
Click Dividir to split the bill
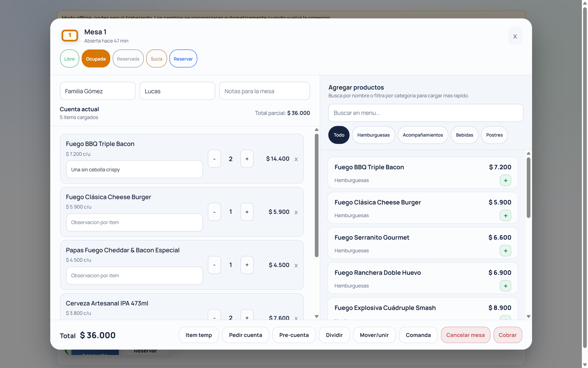point(334,335)
